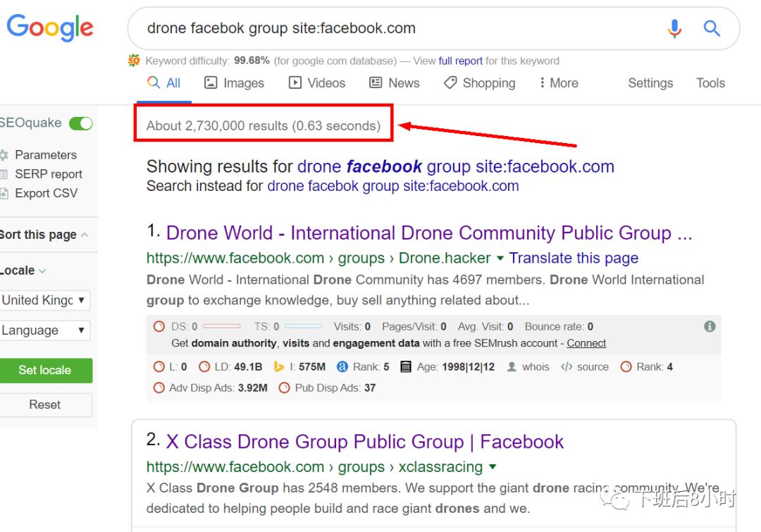
Task: Click the blue search magnifier icon
Action: click(x=712, y=28)
